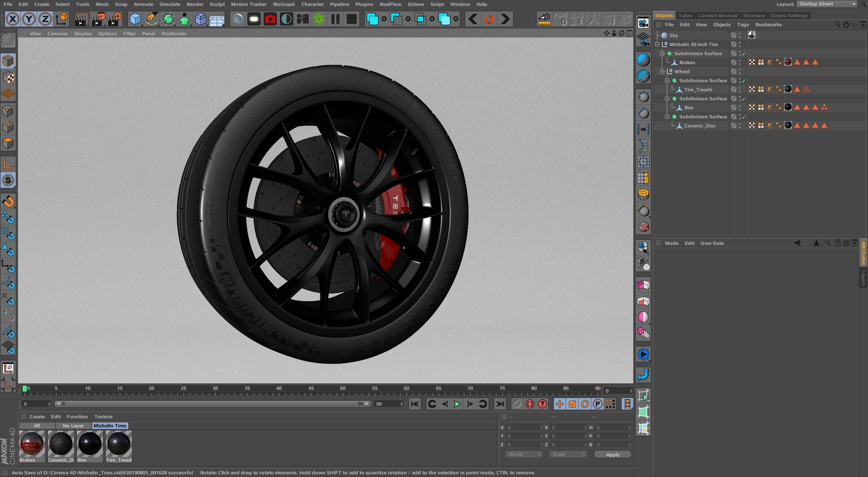The height and width of the screenshot is (477, 868).
Task: Toggle the Brakes Subdivision Surface enable checkmark
Action: (744, 53)
